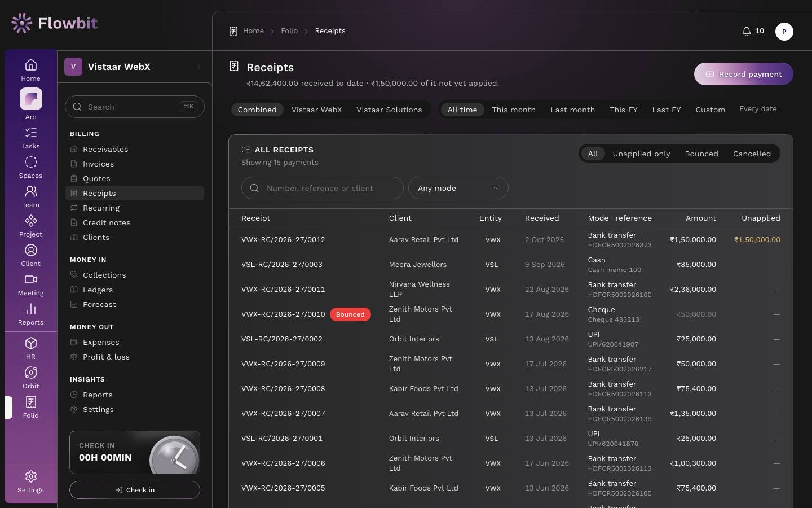
Task: Show All receipts filter
Action: 593,154
